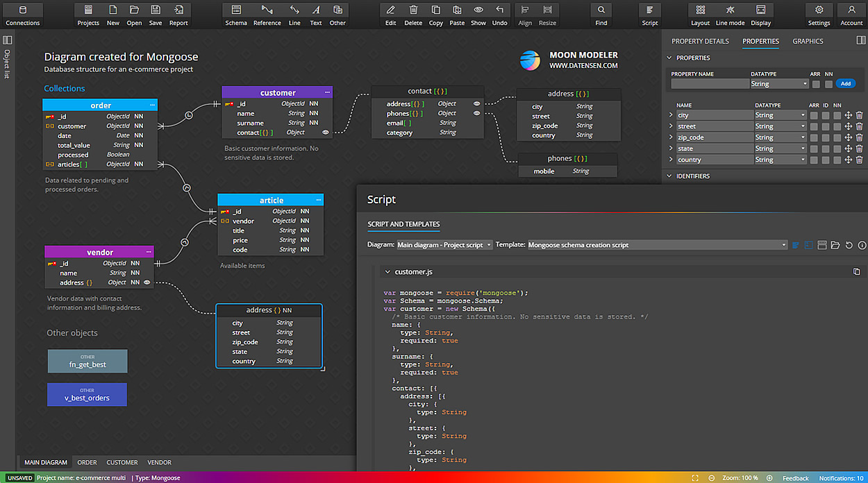Click the Undo toolbar icon
This screenshot has width=868, height=483.
click(500, 15)
